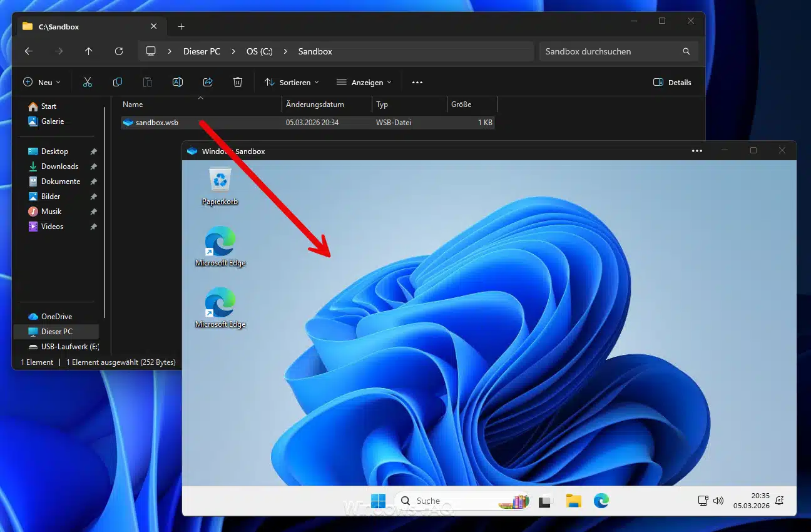The image size is (811, 532).
Task: Click OS (C:) in the address breadcrumb
Action: pos(259,51)
